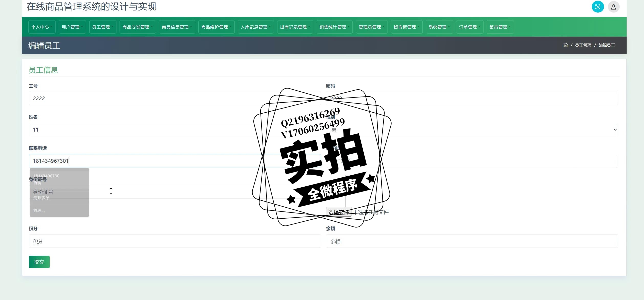Screen dimensions: 644x300
Task: Click the 选择文件 file chooser button
Action: [x=338, y=212]
